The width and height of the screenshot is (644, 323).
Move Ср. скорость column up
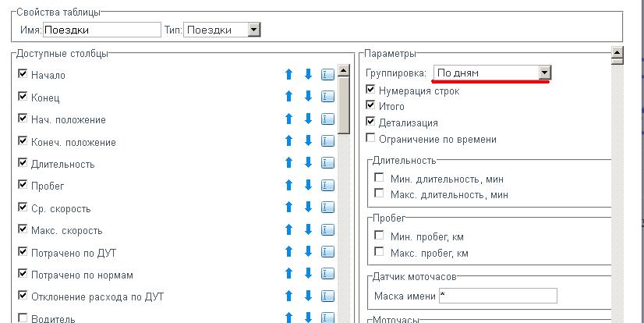288,207
